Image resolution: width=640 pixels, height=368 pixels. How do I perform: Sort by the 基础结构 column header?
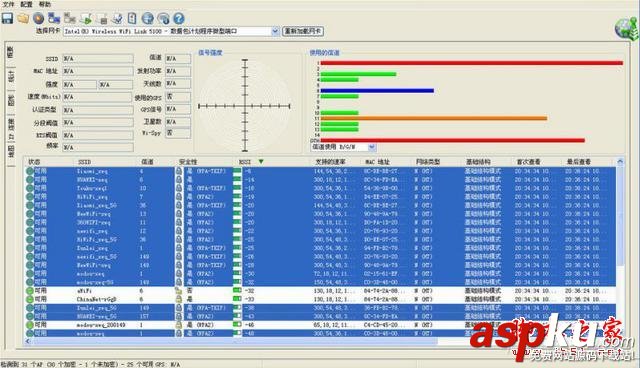[478, 162]
